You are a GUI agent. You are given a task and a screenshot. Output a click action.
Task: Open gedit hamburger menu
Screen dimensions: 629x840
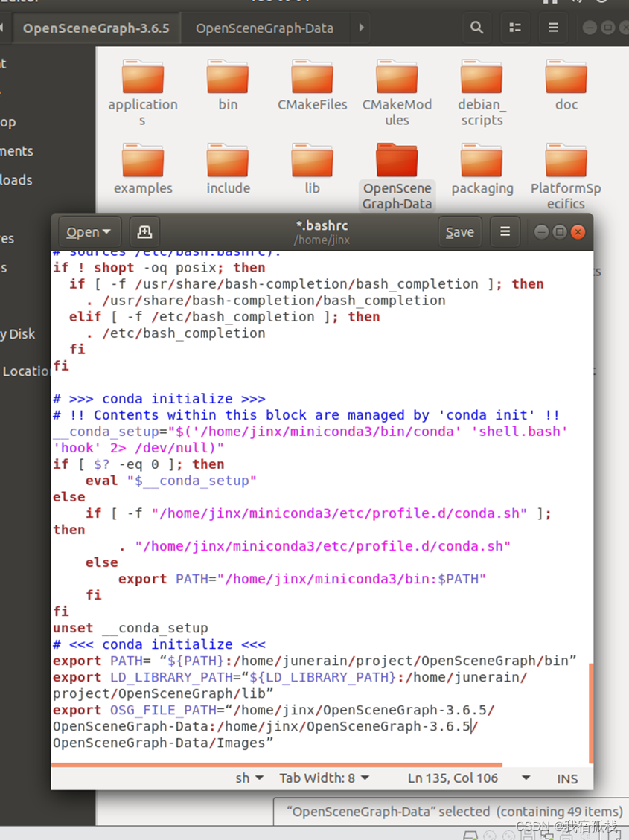tap(505, 231)
